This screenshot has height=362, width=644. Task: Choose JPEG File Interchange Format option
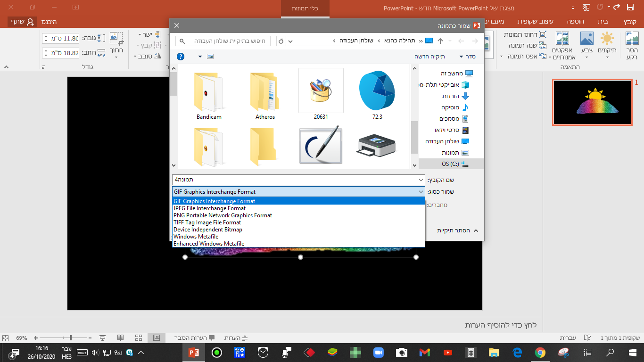[x=298, y=208]
